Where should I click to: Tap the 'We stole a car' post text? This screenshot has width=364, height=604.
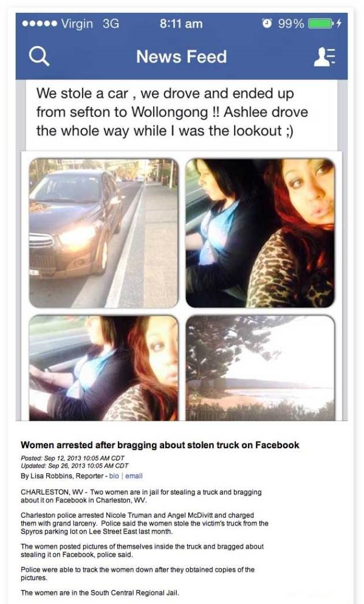[172, 112]
